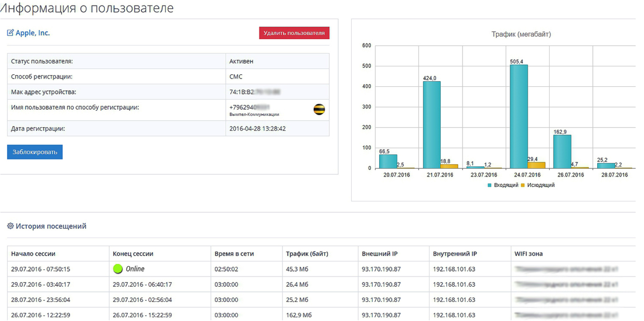Click session end 26.07.2016 - 15:22:59
Image resolution: width=644 pixels, height=321 pixels.
tap(142, 315)
